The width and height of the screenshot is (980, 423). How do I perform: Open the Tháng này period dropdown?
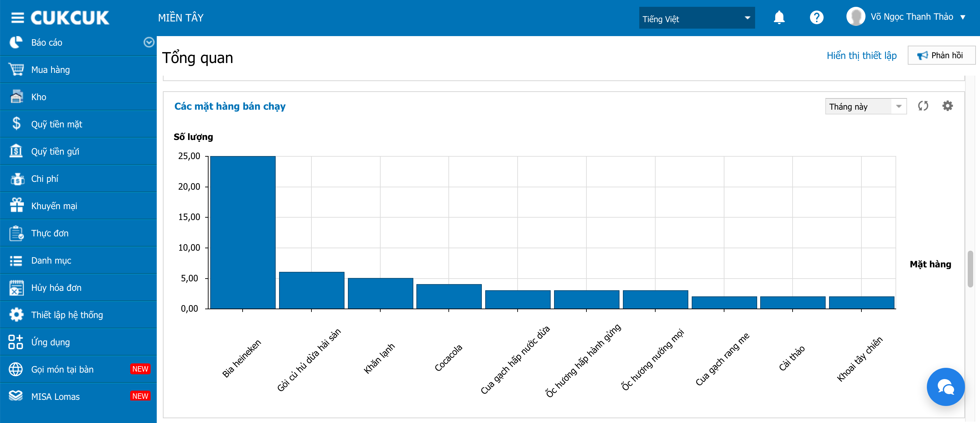tap(866, 107)
